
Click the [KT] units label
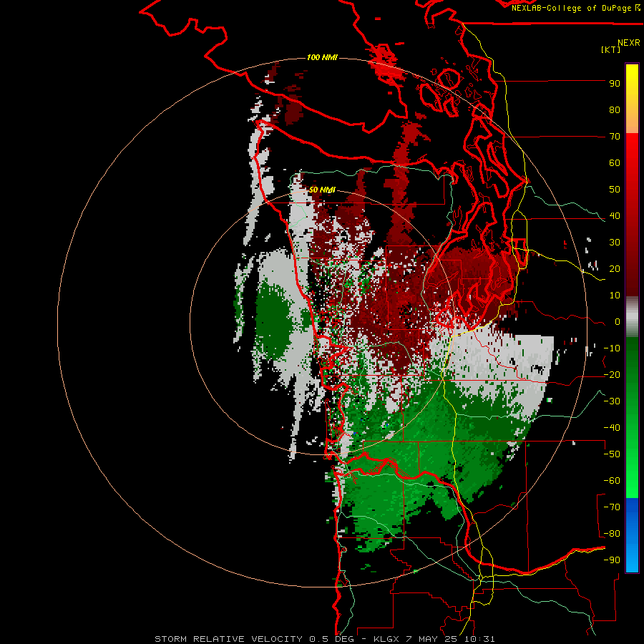click(x=611, y=49)
